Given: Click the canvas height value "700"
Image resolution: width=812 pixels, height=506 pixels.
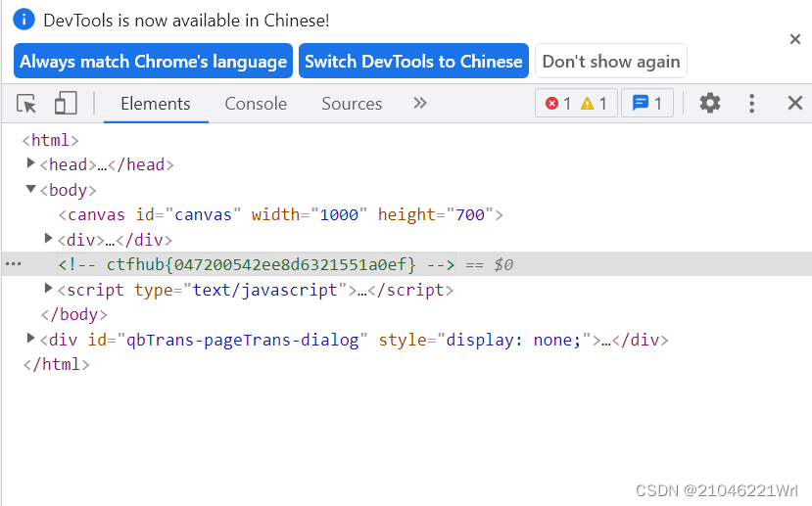Looking at the screenshot, I should coord(470,214).
